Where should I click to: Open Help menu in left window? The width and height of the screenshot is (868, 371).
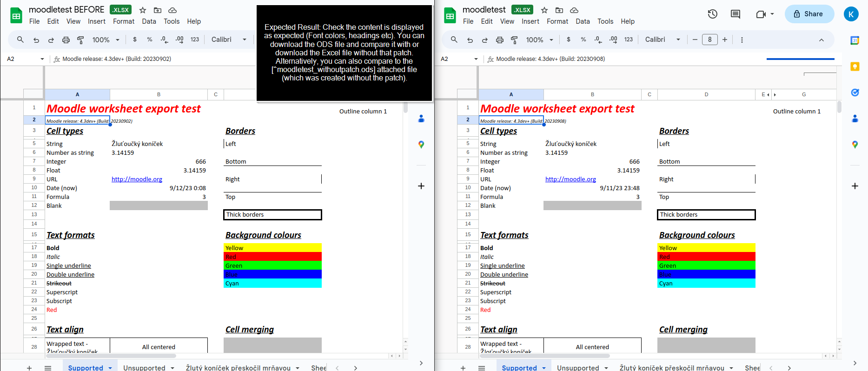194,21
